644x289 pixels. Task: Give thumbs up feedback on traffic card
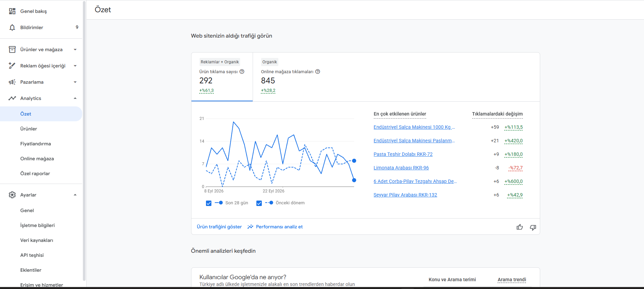pos(520,227)
